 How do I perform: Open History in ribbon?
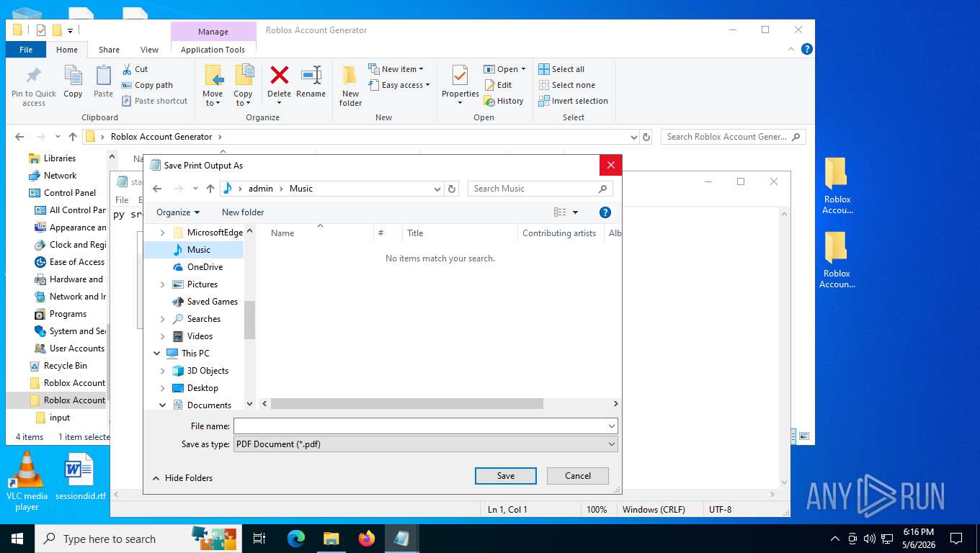[503, 101]
